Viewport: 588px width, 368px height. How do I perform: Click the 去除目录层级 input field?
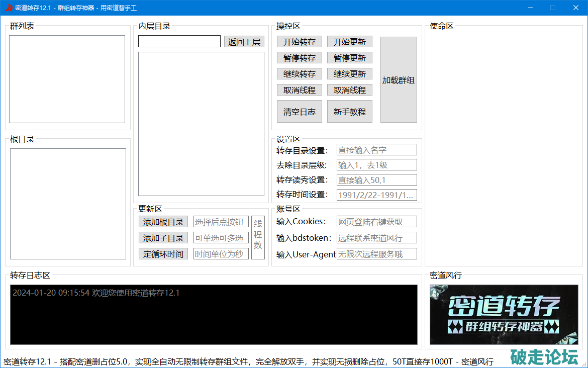[376, 165]
